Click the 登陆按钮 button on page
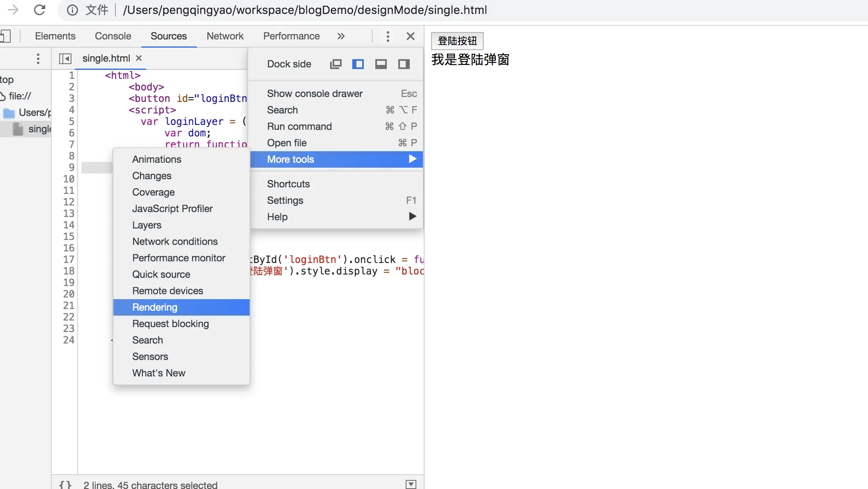 457,41
